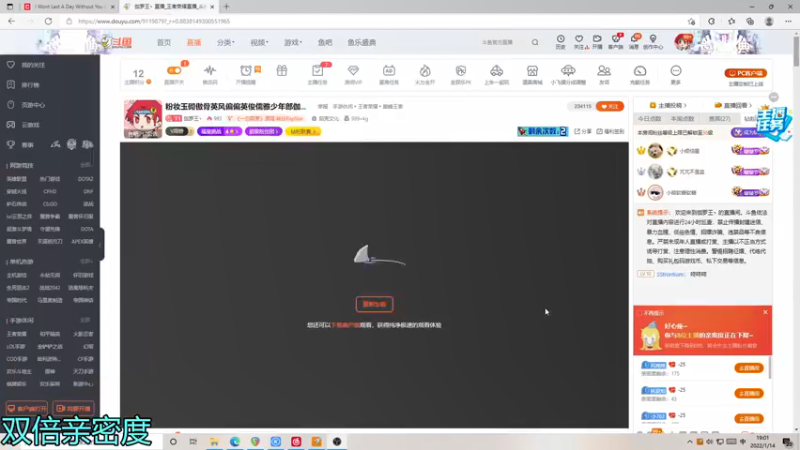Collapse the left sidebar using edge handle
800x450 pixels.
pos(102,244)
